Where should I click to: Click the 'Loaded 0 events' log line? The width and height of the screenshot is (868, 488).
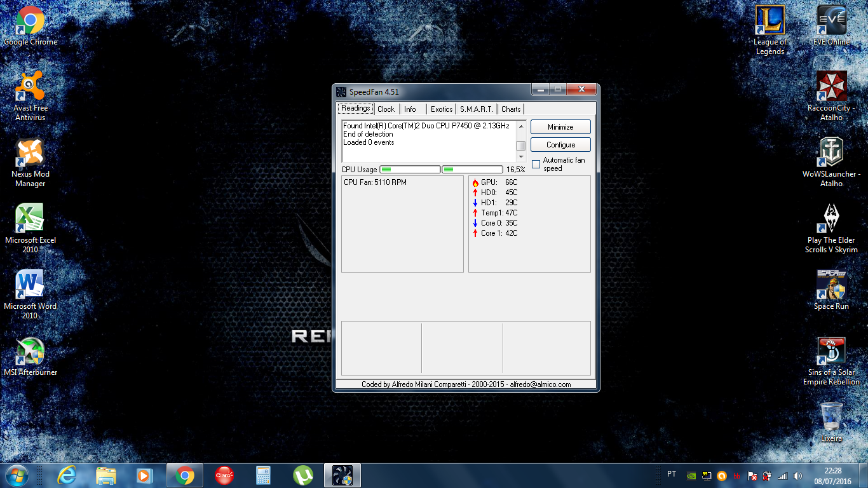(x=369, y=142)
